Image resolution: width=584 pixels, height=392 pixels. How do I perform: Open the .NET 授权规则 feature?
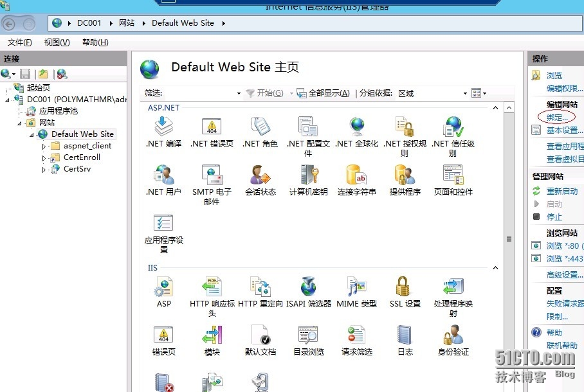coord(405,136)
